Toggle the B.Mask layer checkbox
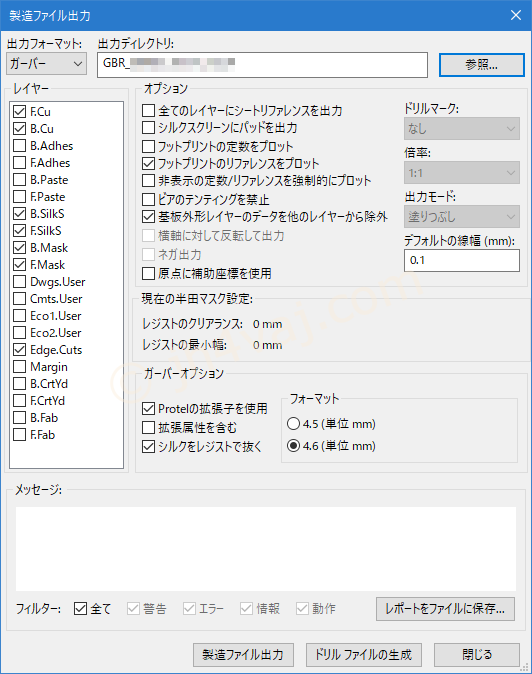 tap(19, 248)
